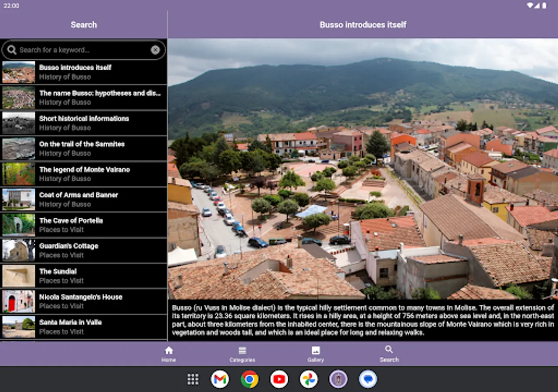Open the Categories tab icon
This screenshot has width=558, height=392.
pos(242,350)
